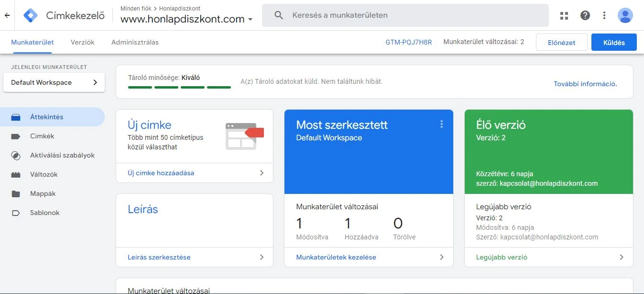Click the www.honlapdiszkont.com container name
The image size is (644, 294).
183,20
